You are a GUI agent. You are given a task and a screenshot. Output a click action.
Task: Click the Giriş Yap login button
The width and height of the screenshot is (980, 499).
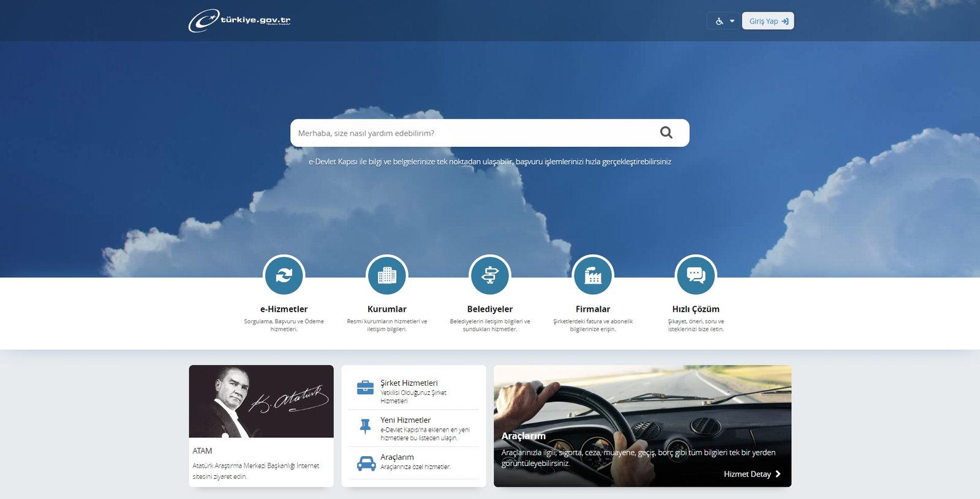pos(767,21)
